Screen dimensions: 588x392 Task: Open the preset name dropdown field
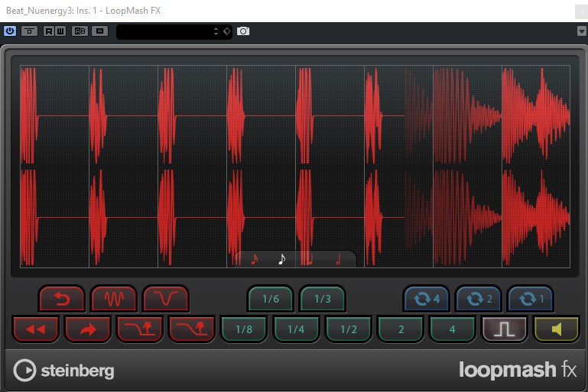tap(164, 31)
